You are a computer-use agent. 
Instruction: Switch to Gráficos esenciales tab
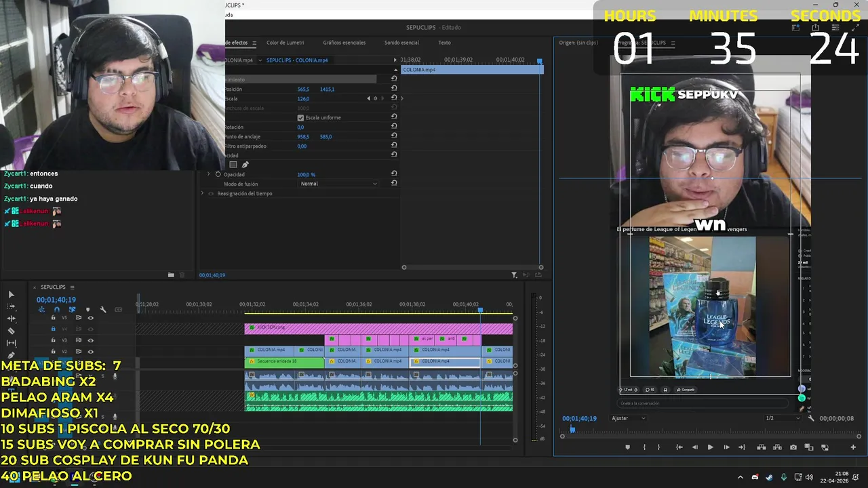click(x=344, y=43)
